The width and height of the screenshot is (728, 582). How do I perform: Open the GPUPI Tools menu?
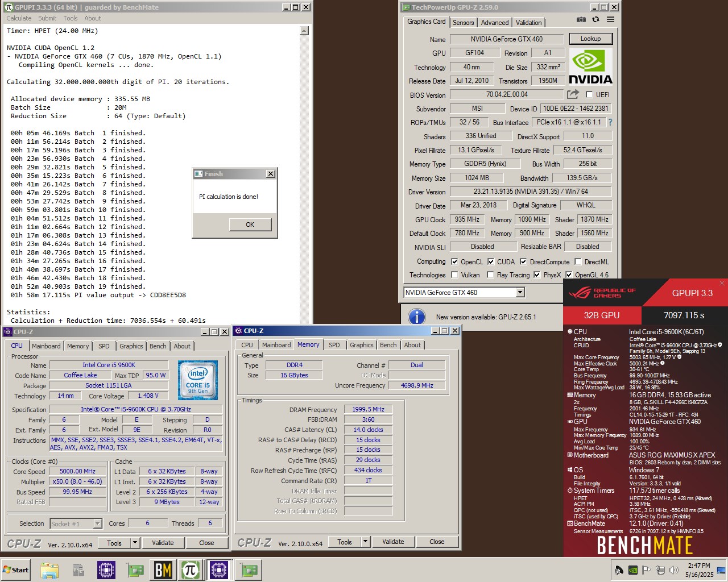pos(71,18)
